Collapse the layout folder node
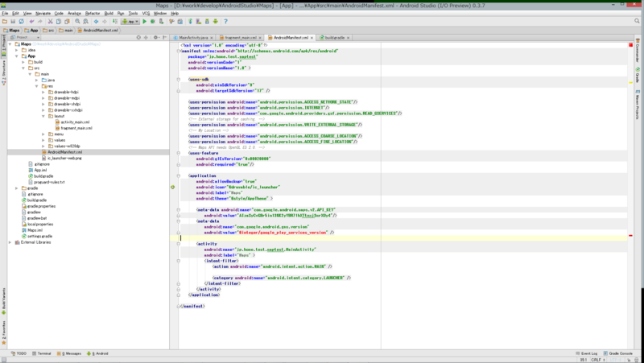Screen dimensions: 644x363 [x=43, y=116]
